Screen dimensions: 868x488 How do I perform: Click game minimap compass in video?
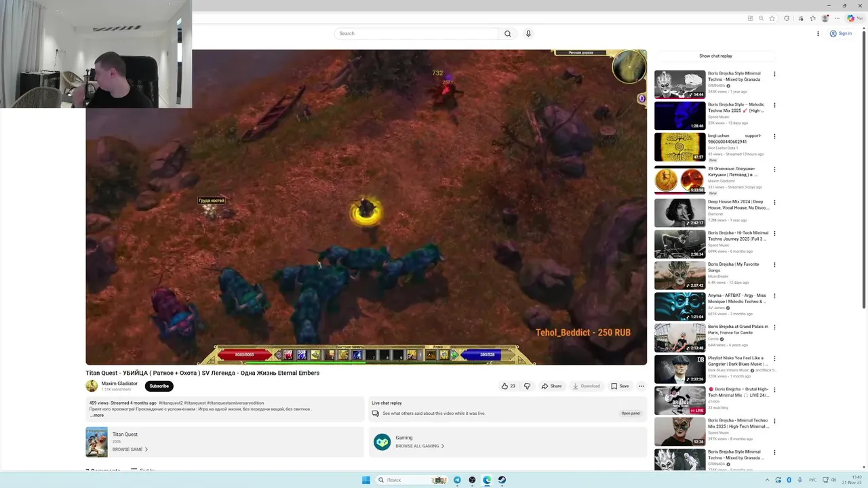pyautogui.click(x=629, y=66)
